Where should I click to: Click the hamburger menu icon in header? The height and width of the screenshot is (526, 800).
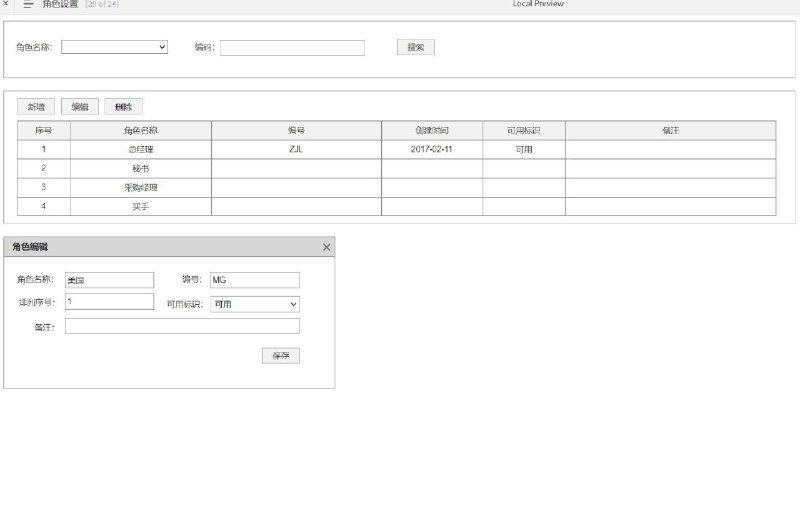pyautogui.click(x=28, y=4)
